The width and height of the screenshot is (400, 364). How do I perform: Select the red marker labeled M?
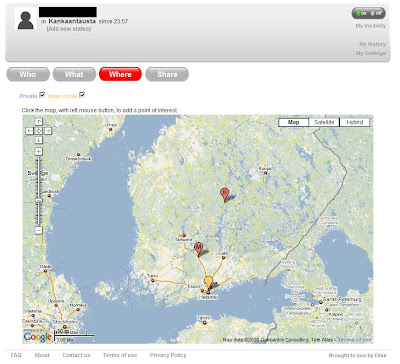click(199, 249)
